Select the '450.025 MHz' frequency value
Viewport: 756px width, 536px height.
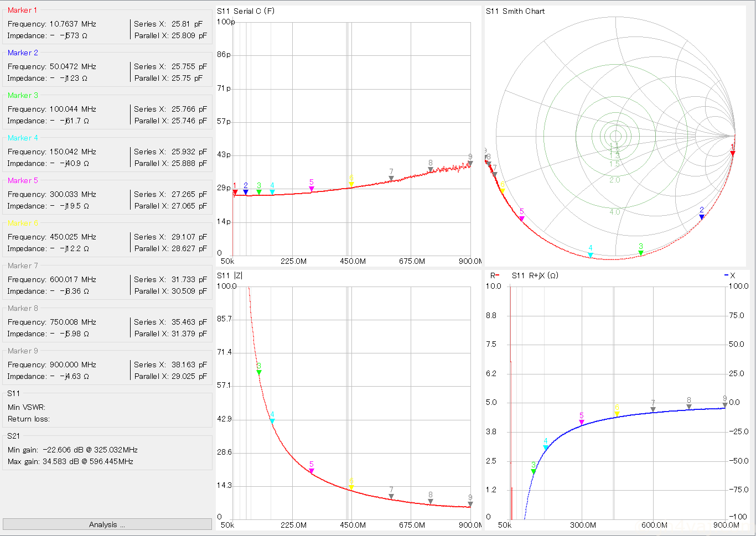pos(73,237)
